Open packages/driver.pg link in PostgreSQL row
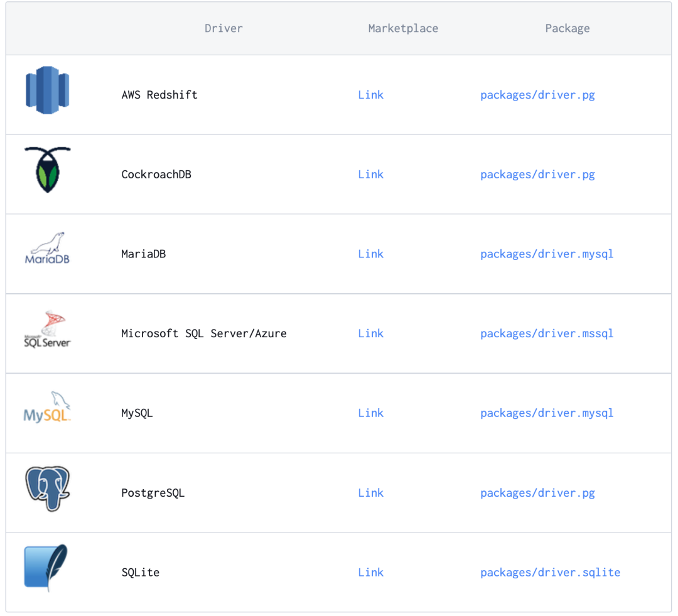 pos(537,493)
